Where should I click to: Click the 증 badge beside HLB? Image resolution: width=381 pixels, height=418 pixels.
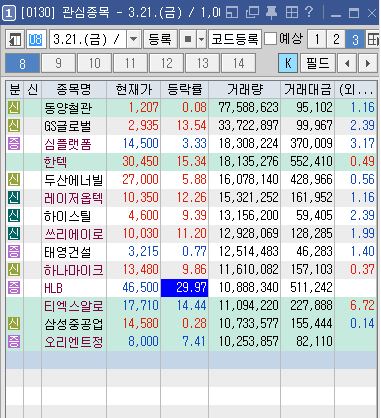pyautogui.click(x=14, y=288)
